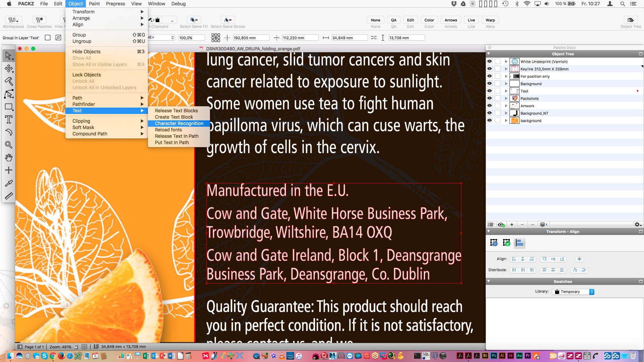Image resolution: width=644 pixels, height=362 pixels.
Task: Click the stroke none swatch
Action: tap(58, 38)
